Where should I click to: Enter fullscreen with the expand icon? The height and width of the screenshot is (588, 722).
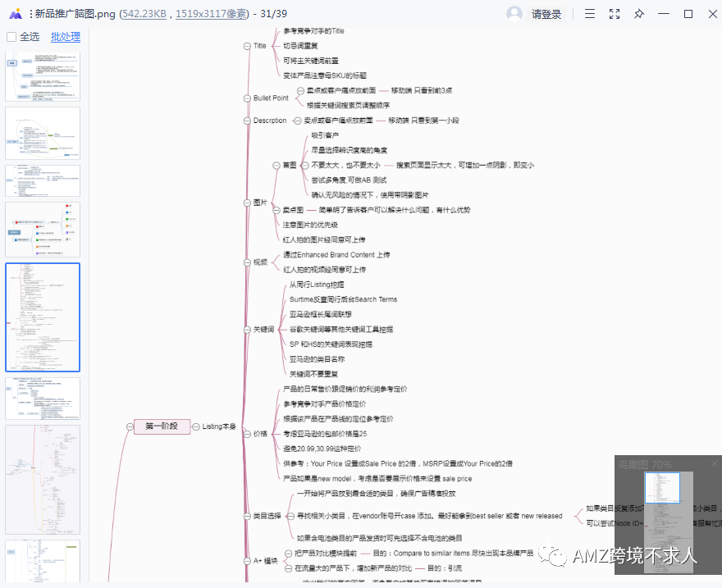click(615, 14)
